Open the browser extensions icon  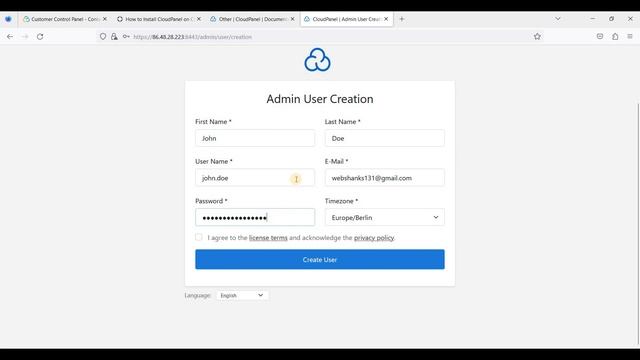pos(615,37)
